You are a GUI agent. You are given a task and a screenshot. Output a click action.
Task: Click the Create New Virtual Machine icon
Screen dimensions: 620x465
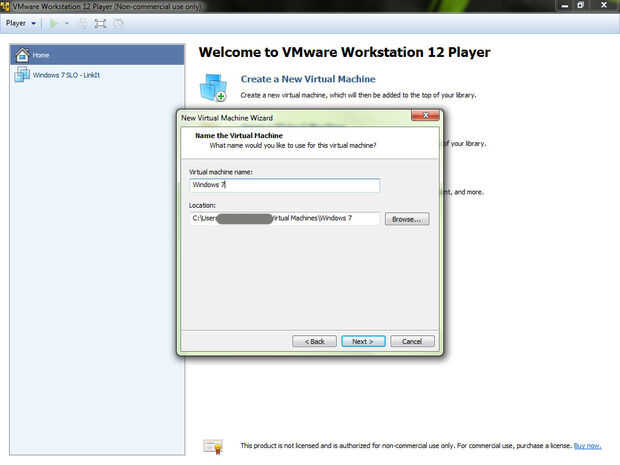(213, 87)
